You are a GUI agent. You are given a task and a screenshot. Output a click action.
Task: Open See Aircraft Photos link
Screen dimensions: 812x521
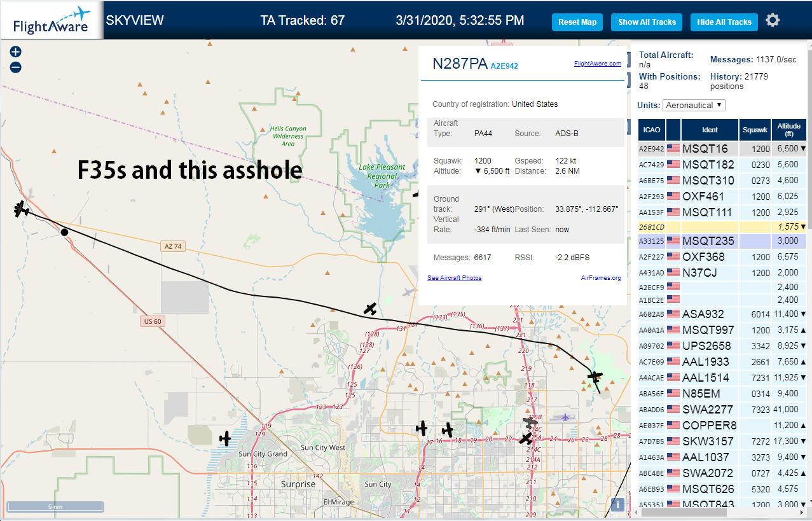click(454, 278)
